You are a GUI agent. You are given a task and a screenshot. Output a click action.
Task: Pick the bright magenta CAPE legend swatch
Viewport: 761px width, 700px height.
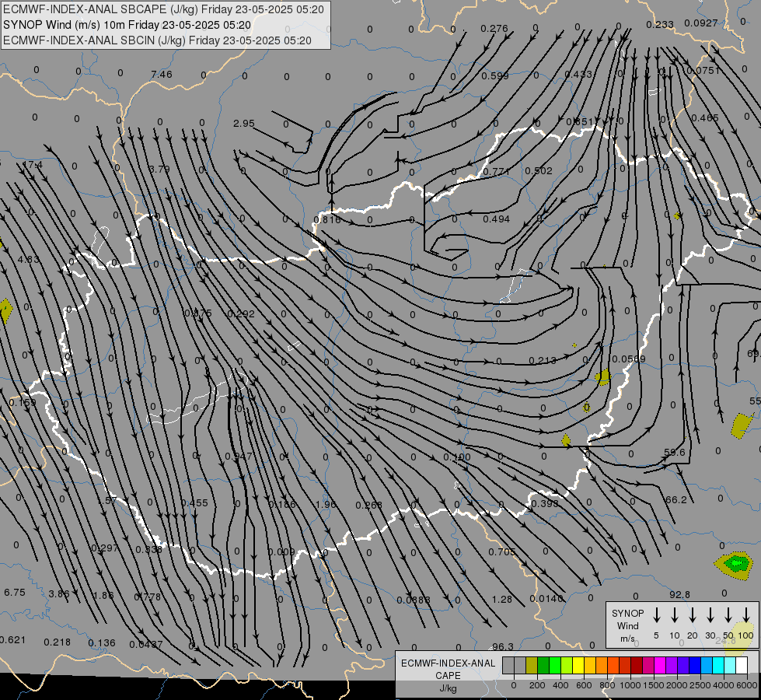pyautogui.click(x=660, y=665)
